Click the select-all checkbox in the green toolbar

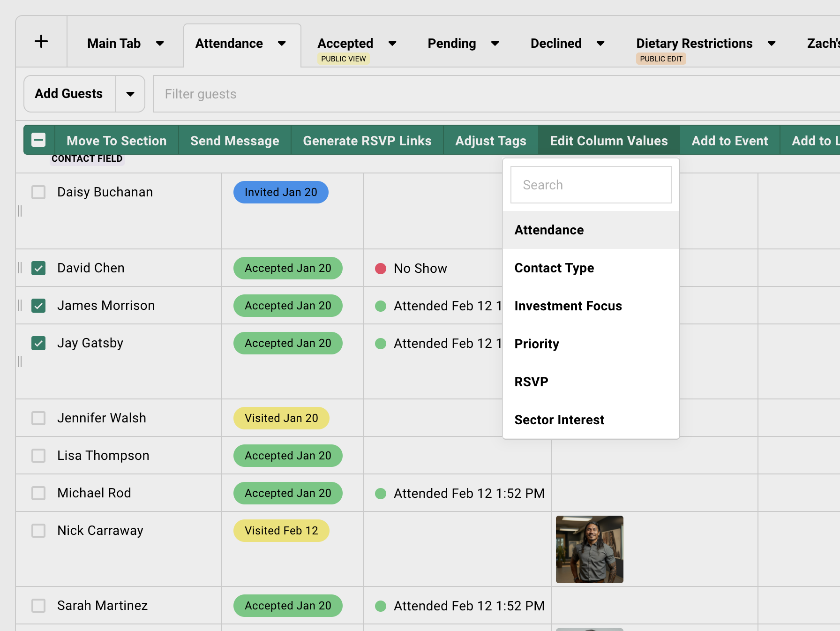[38, 140]
